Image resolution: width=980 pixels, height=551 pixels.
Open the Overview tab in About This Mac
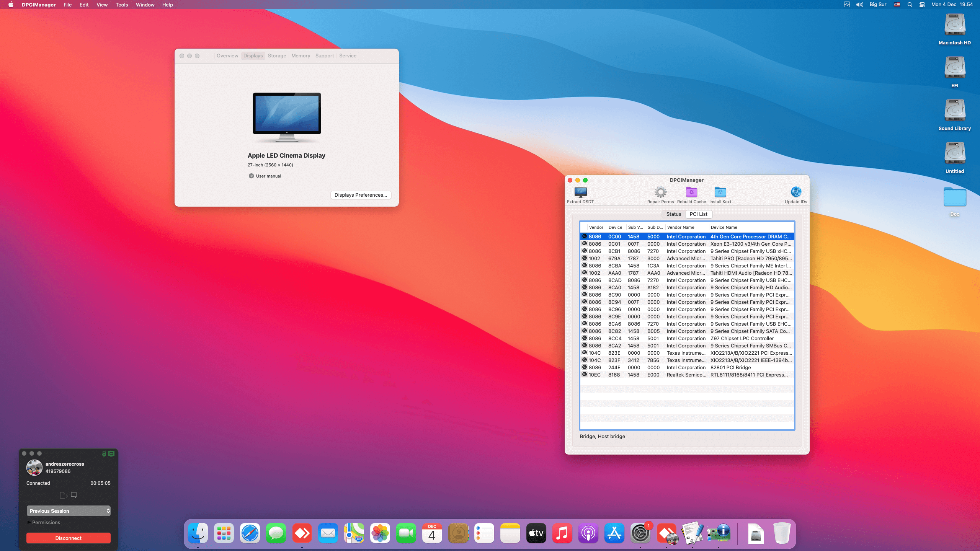click(x=227, y=55)
